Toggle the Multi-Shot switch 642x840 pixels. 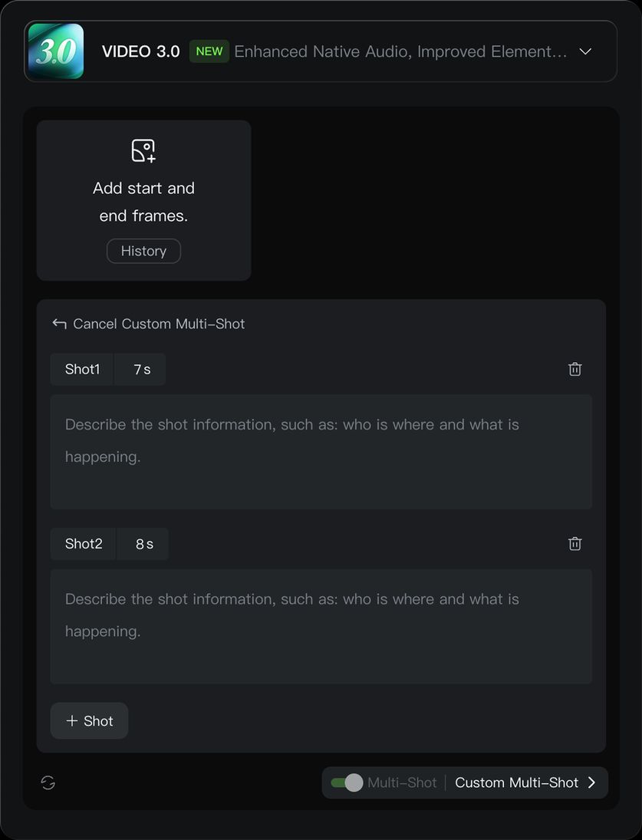point(347,782)
